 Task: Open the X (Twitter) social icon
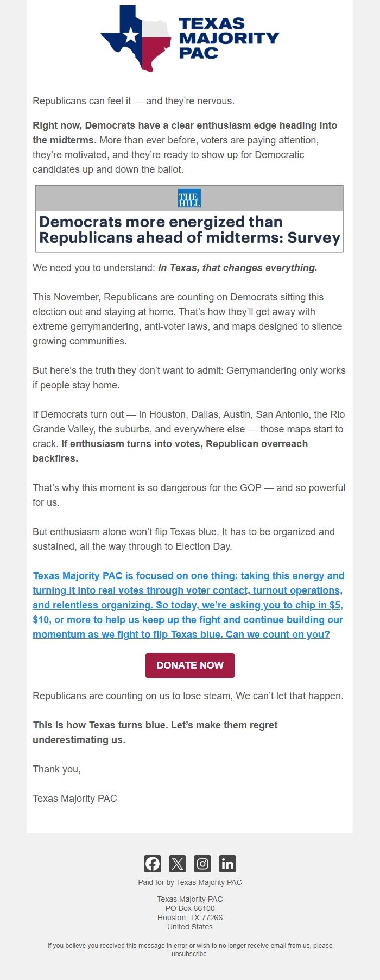pos(178,863)
